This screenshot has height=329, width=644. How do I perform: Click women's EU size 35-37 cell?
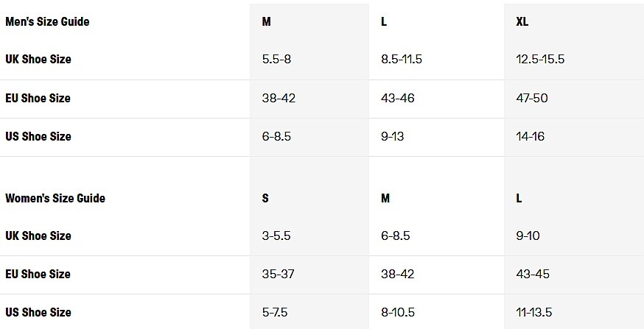pyautogui.click(x=278, y=274)
